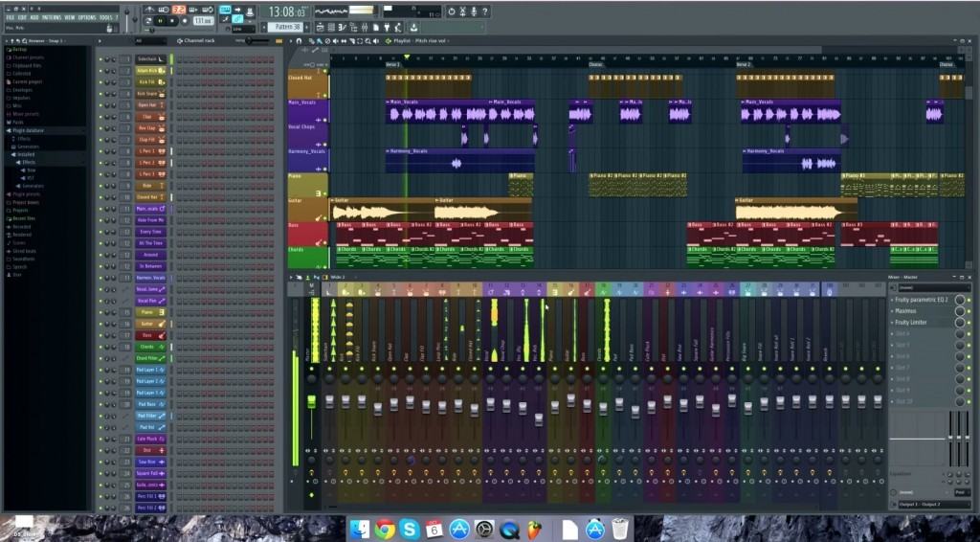Mute the Adam Kick channel LED
This screenshot has width=980, height=542.
pos(100,71)
